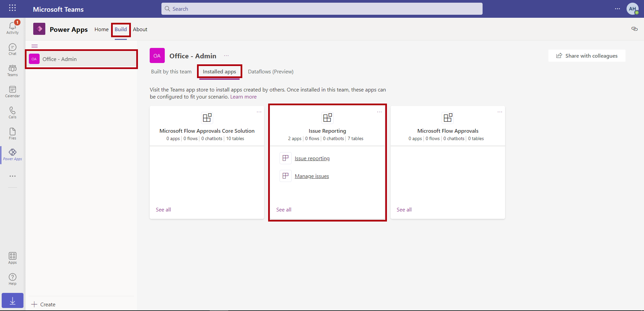Open Calls in the sidebar

12,113
